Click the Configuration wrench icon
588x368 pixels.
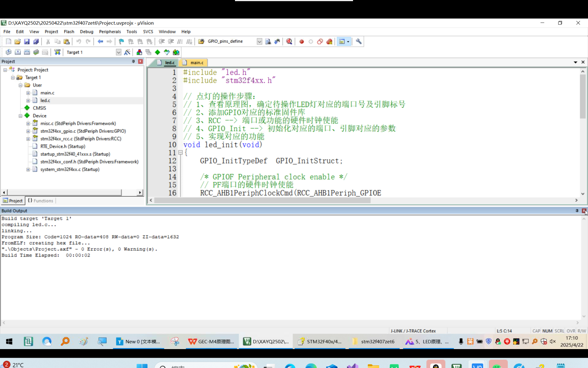(x=358, y=41)
